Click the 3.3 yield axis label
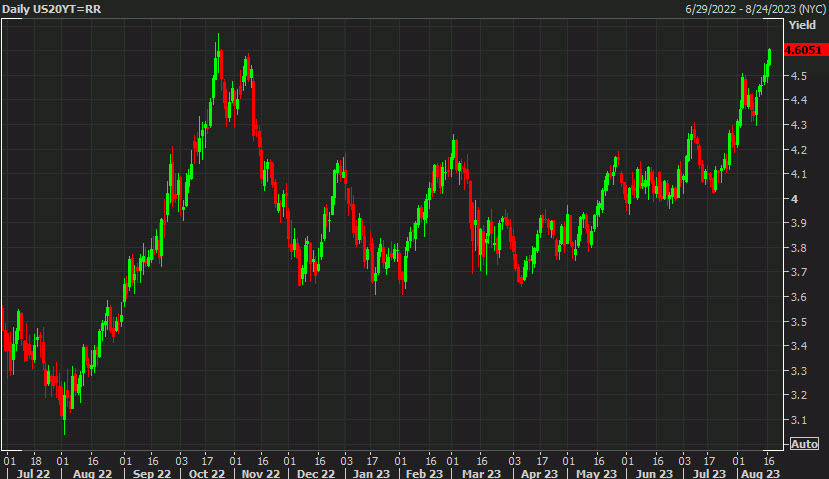 pyautogui.click(x=798, y=371)
